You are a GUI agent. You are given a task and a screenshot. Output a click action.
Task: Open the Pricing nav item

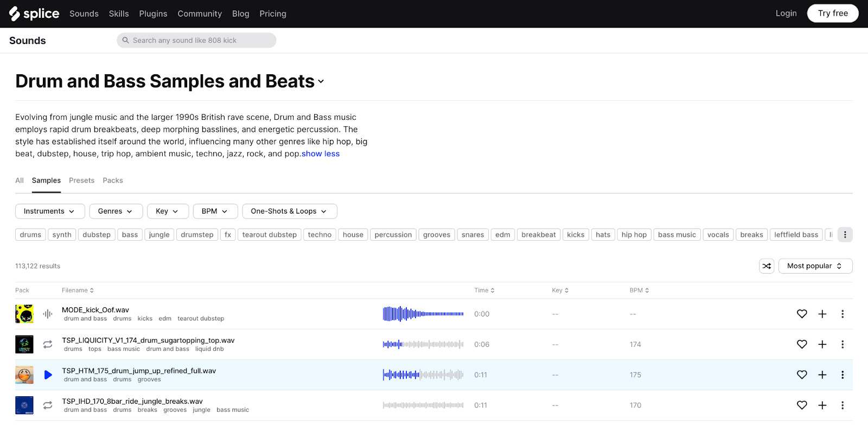point(273,14)
